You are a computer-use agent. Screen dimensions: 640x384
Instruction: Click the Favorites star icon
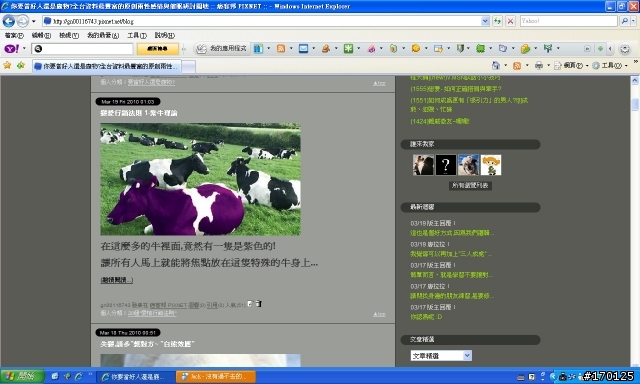click(x=7, y=65)
